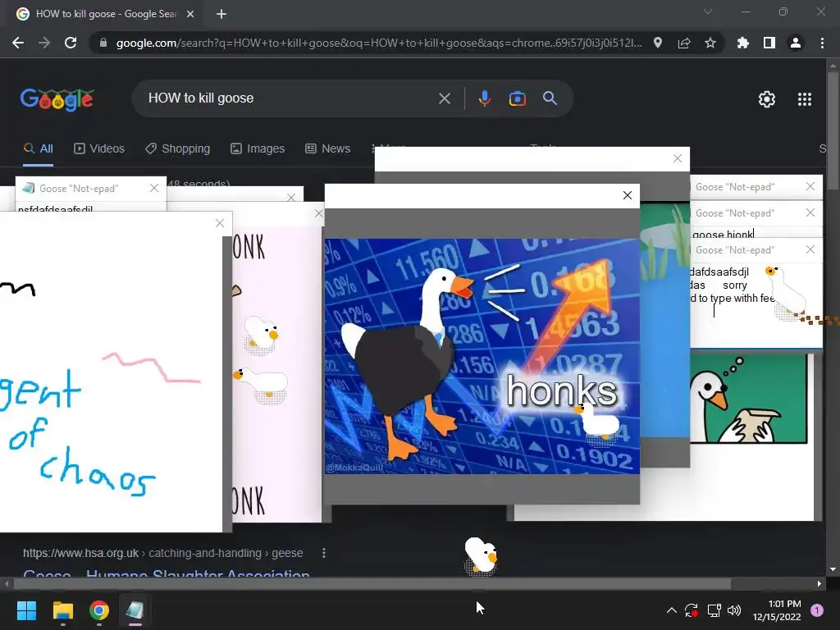This screenshot has height=630, width=840.
Task: Close the 'HOW to kill goose' tab
Action: 190,14
